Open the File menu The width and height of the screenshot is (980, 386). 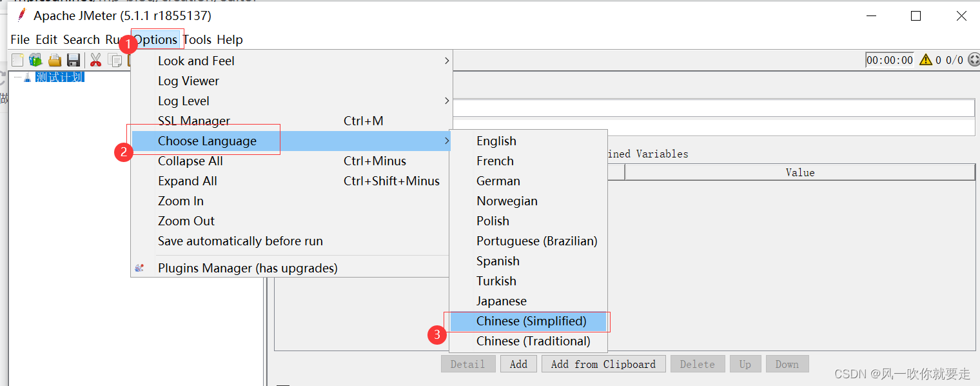pos(20,39)
